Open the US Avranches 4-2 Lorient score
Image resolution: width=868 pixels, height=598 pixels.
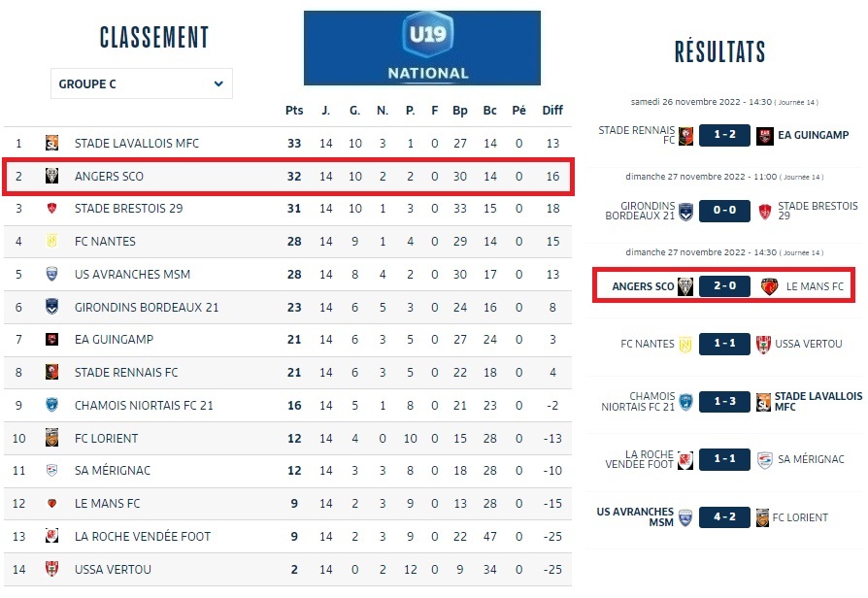pos(724,517)
